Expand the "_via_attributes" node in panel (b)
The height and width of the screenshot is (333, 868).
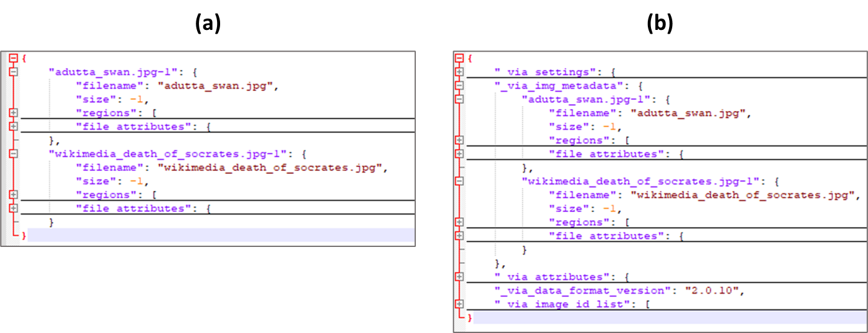tap(460, 276)
